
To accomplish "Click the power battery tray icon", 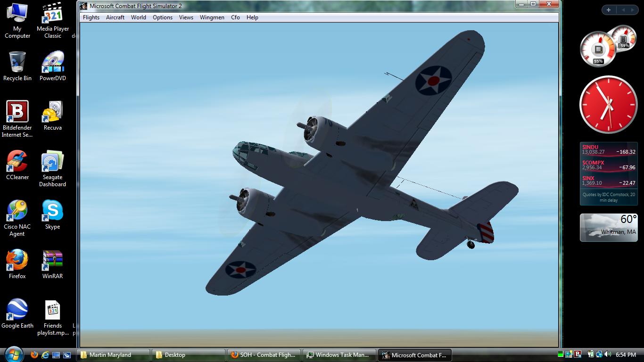I will point(591,354).
